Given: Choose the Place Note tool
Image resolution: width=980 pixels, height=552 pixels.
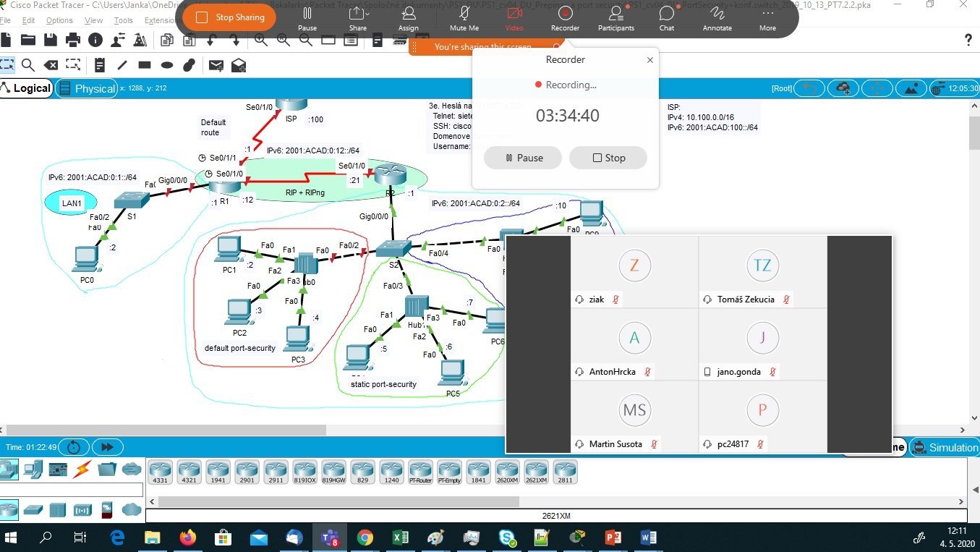Looking at the screenshot, I should (100, 65).
